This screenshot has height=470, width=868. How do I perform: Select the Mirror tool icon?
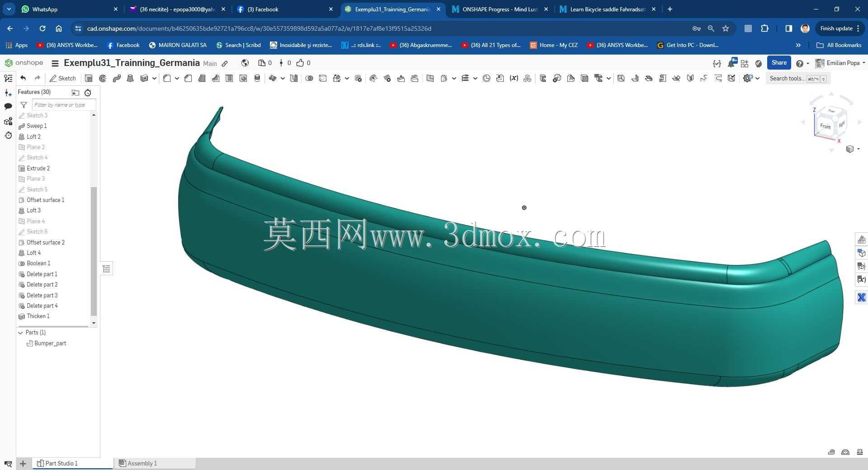(x=294, y=78)
